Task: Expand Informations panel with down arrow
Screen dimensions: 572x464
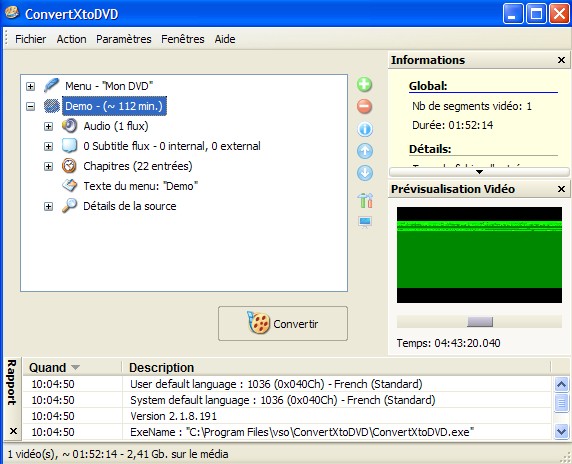Action: 479,171
